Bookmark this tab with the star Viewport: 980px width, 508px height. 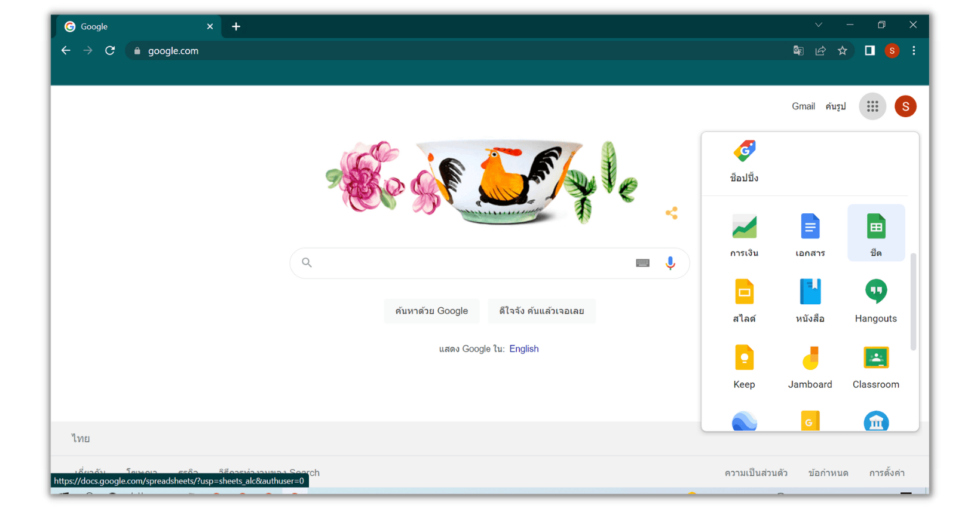[x=843, y=51]
